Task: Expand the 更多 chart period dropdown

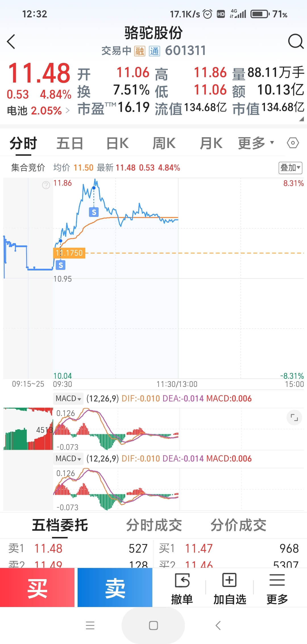Action: click(x=256, y=143)
